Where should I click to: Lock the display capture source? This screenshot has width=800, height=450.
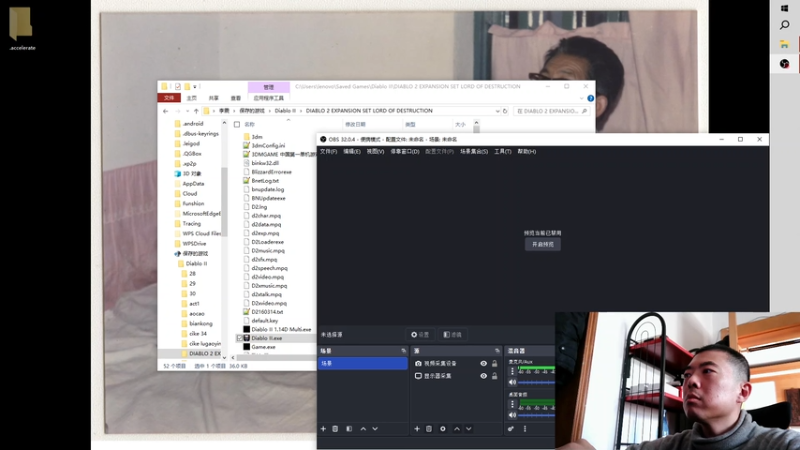(x=494, y=376)
